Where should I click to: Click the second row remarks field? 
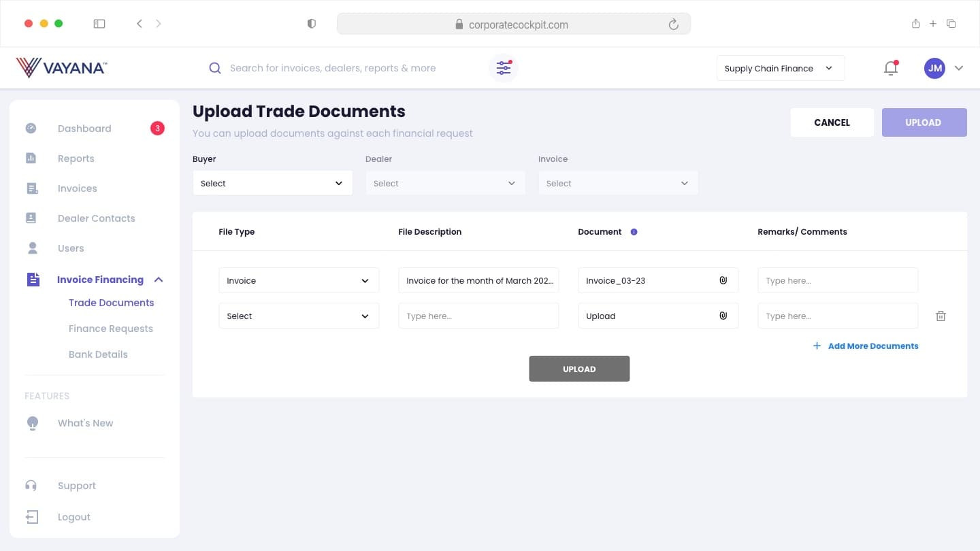(838, 316)
